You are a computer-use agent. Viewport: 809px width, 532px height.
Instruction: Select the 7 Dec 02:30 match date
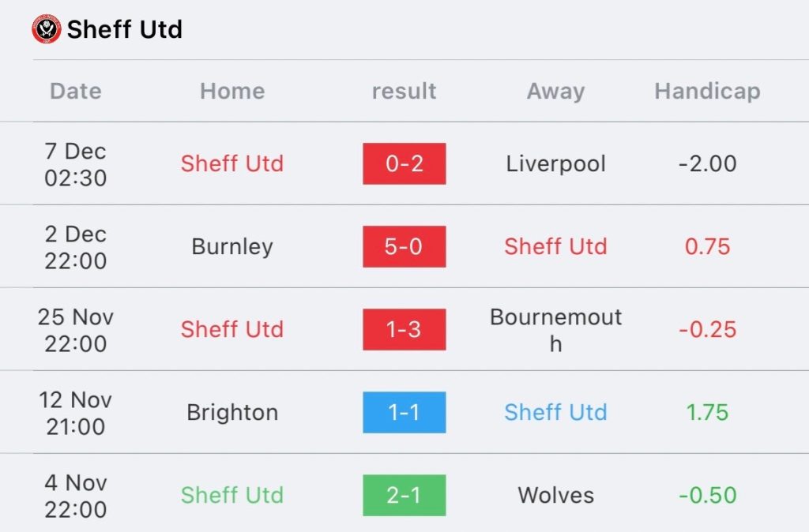tap(75, 164)
